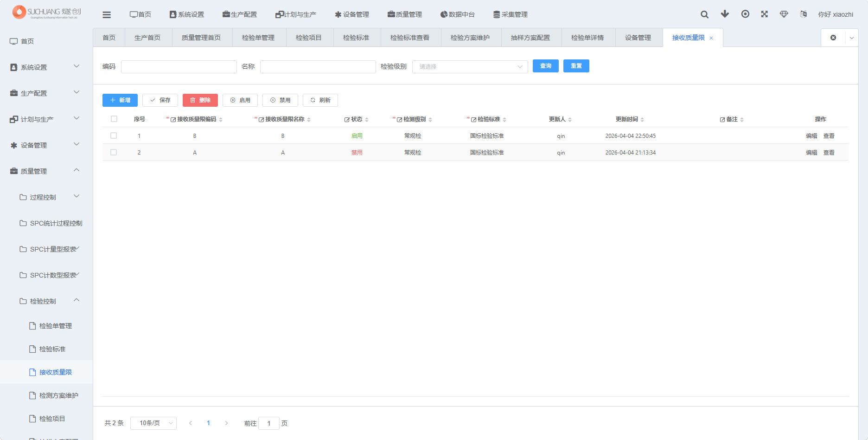868x440 pixels.
Task: Click the circular target icon in header
Action: (745, 14)
